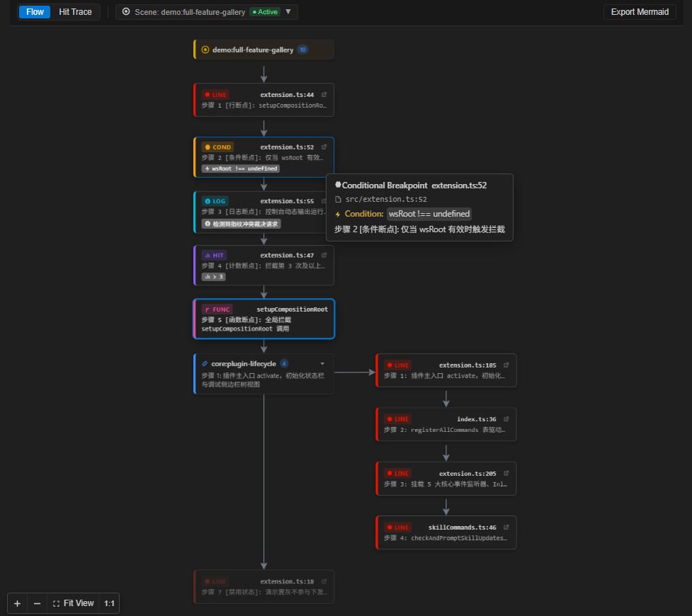Viewport: 692px width, 616px height.
Task: Click the Conditional Breakpoint tooltip title
Action: pos(385,186)
